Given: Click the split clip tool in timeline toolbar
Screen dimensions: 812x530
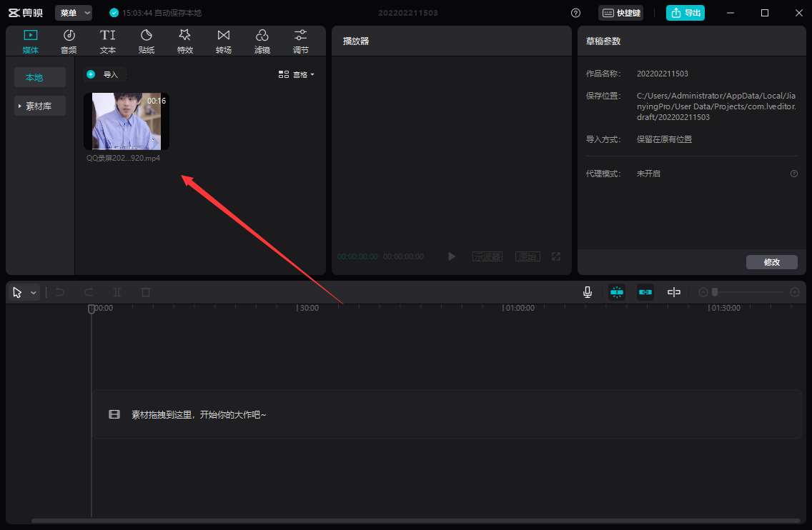Looking at the screenshot, I should [117, 291].
